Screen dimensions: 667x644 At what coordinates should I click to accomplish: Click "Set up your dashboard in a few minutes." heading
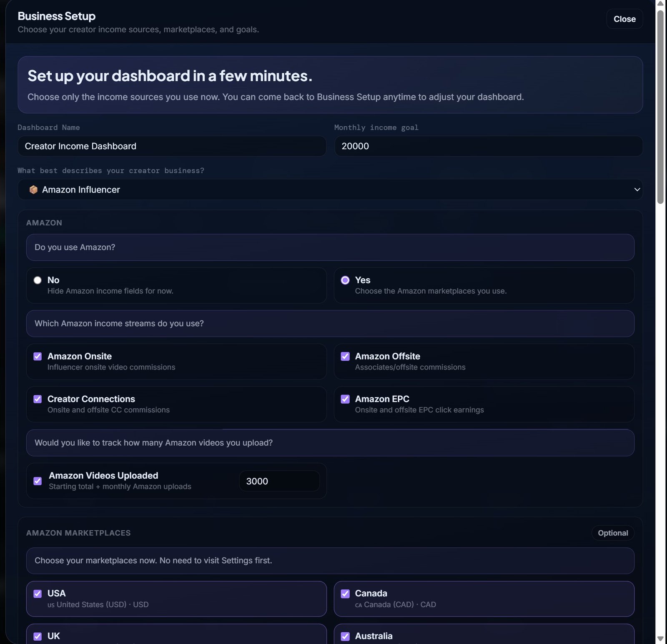click(x=170, y=76)
